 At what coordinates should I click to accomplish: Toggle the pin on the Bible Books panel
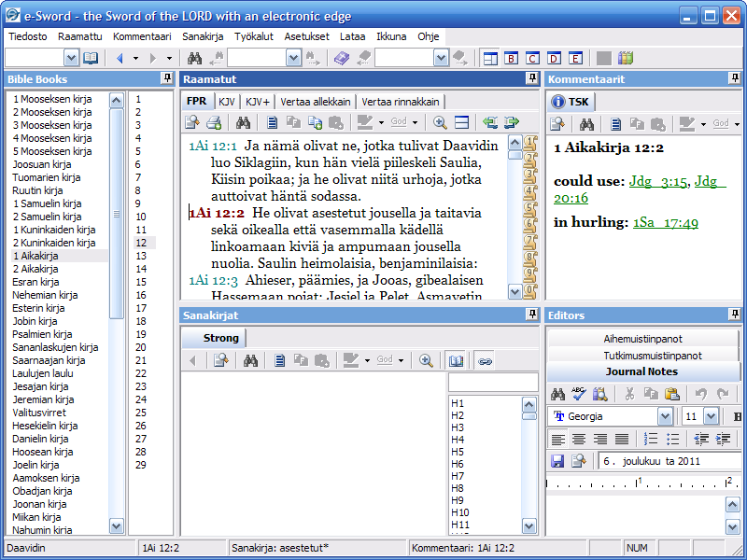[167, 78]
